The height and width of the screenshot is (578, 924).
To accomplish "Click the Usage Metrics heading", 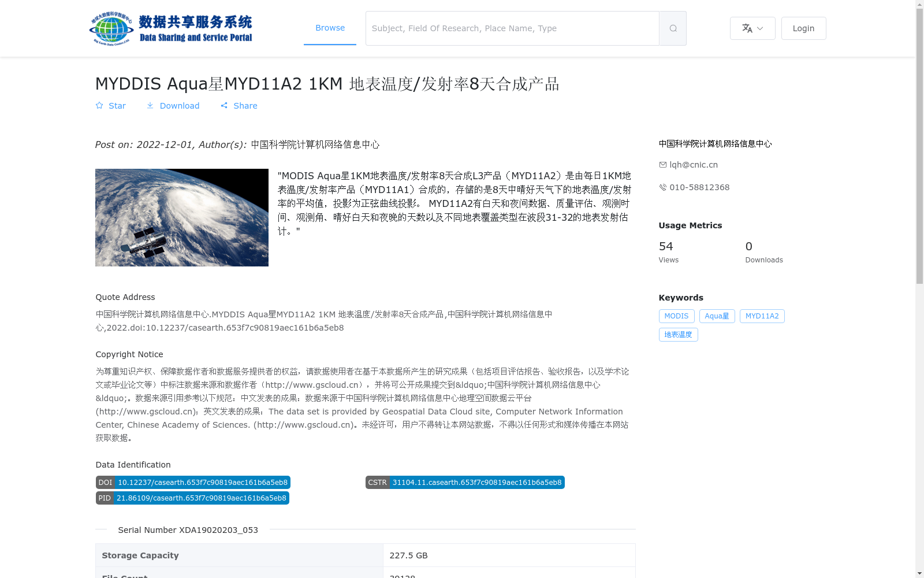I will pos(690,225).
